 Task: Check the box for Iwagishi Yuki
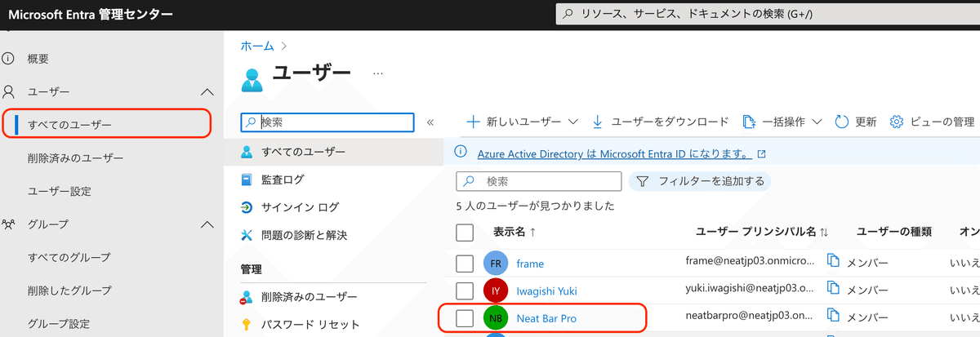coord(465,290)
